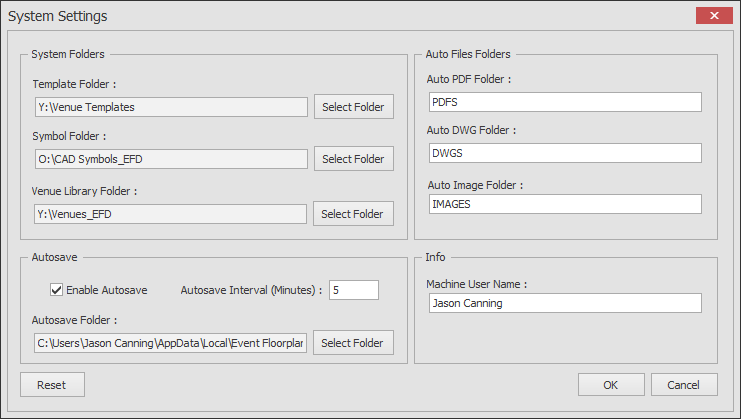Click Select Folder for Venue Library Folder

[353, 214]
